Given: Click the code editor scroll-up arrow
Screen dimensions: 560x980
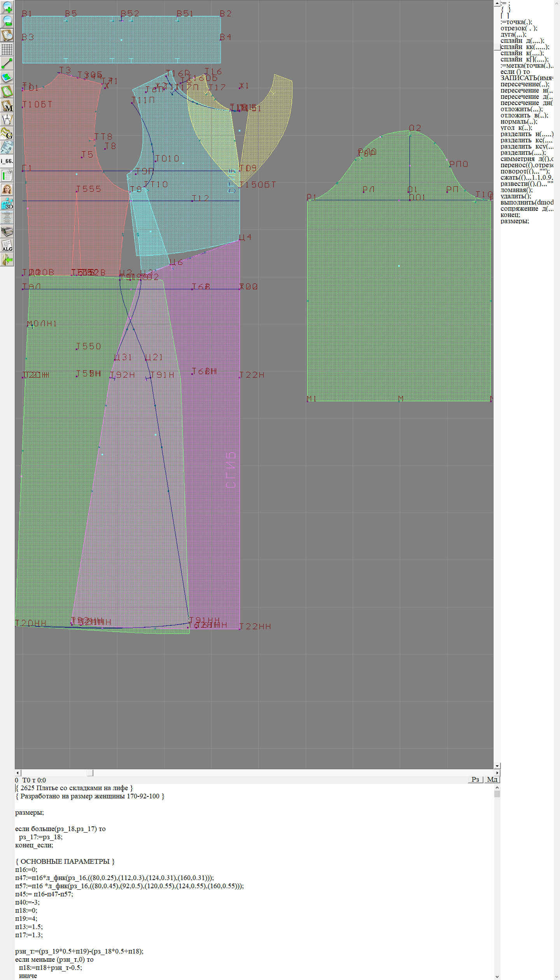Looking at the screenshot, I should 497,787.
